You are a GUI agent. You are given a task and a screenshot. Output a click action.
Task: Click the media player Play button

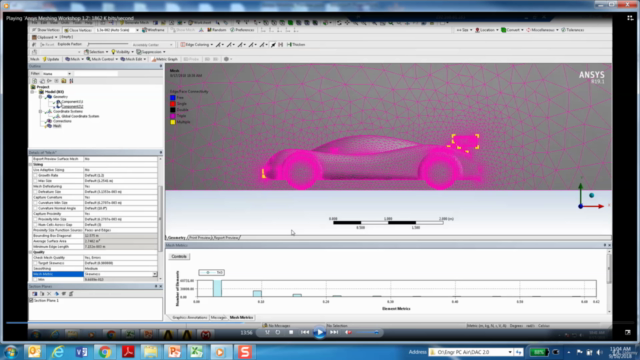pyautogui.click(x=319, y=333)
